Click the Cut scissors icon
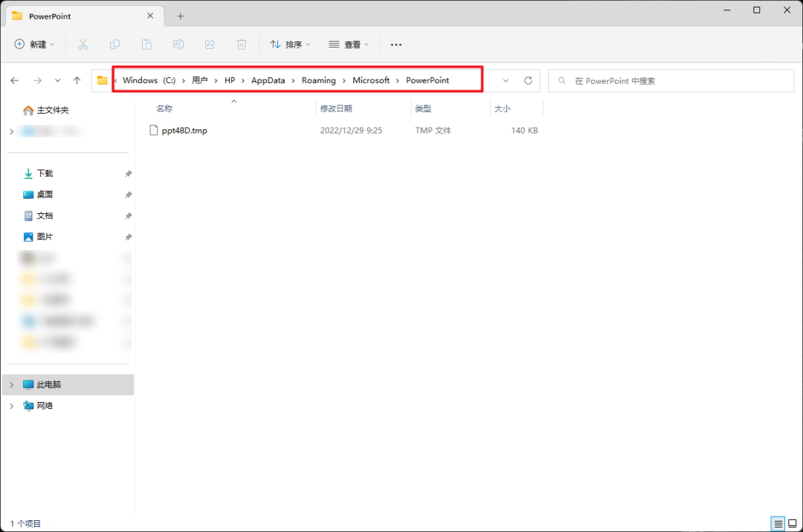This screenshot has width=803, height=532. [83, 45]
